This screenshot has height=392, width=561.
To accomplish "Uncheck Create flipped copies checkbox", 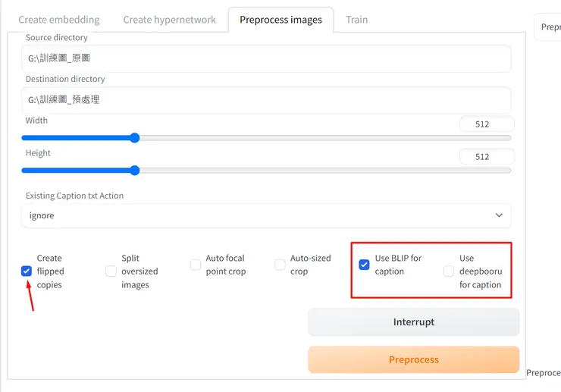I will (x=27, y=271).
